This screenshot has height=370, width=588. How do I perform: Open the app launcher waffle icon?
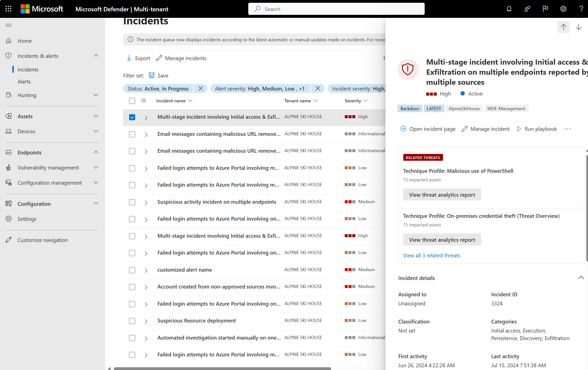(x=8, y=9)
